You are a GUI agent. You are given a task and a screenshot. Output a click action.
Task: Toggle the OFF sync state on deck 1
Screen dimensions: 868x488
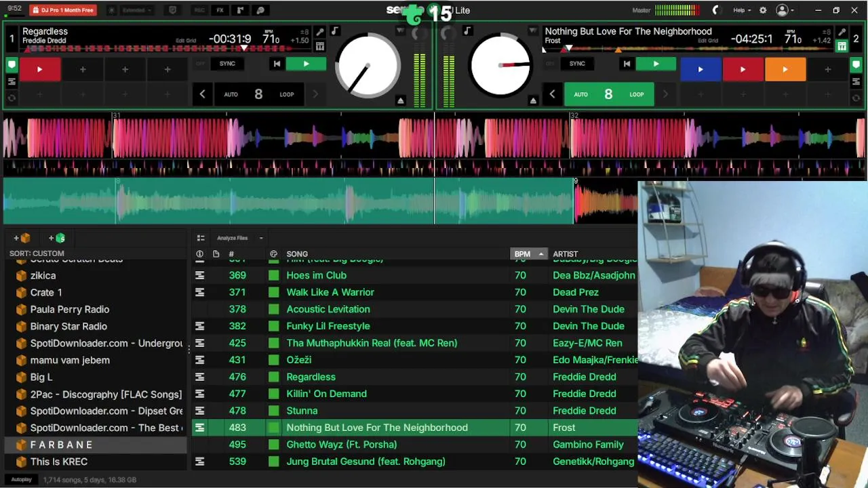(x=200, y=64)
